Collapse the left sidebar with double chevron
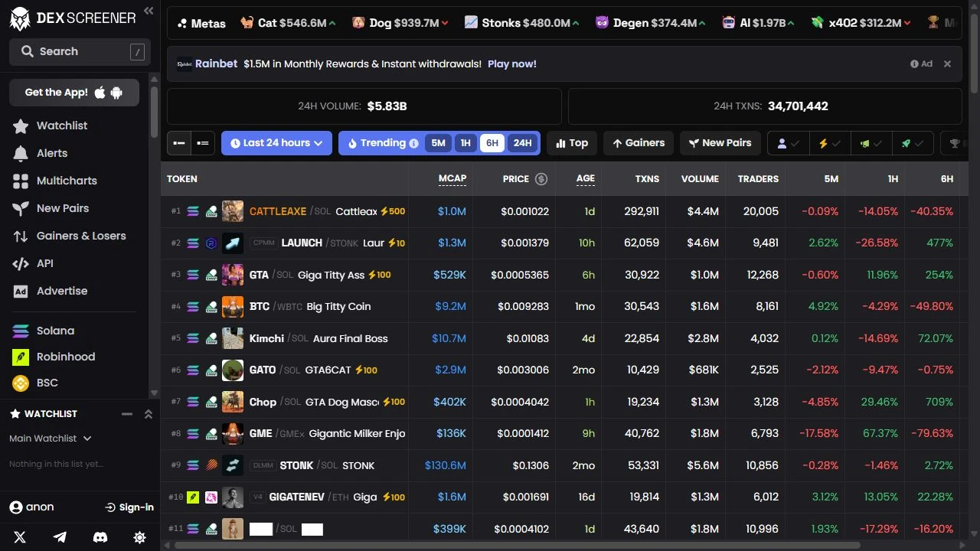 coord(149,11)
